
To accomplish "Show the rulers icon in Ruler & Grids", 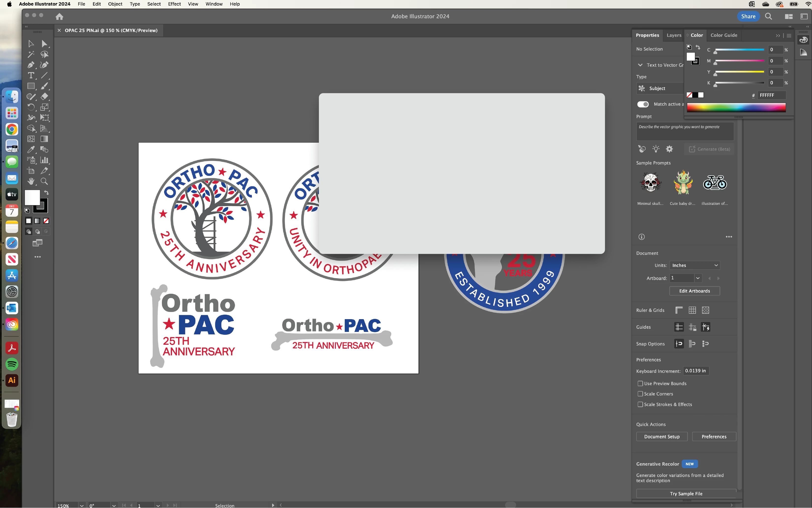I will coord(679,310).
